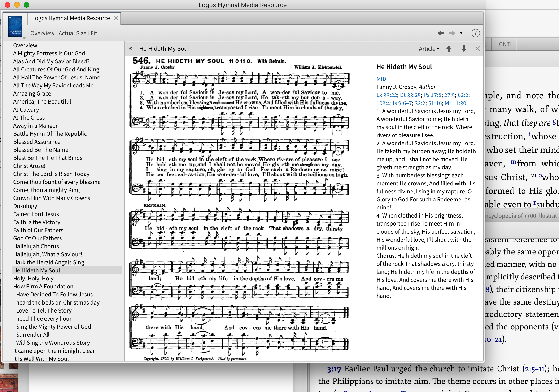Screen dimensions: 559x392
Task: Collapse sidebar with double chevron icon
Action: pos(131,49)
